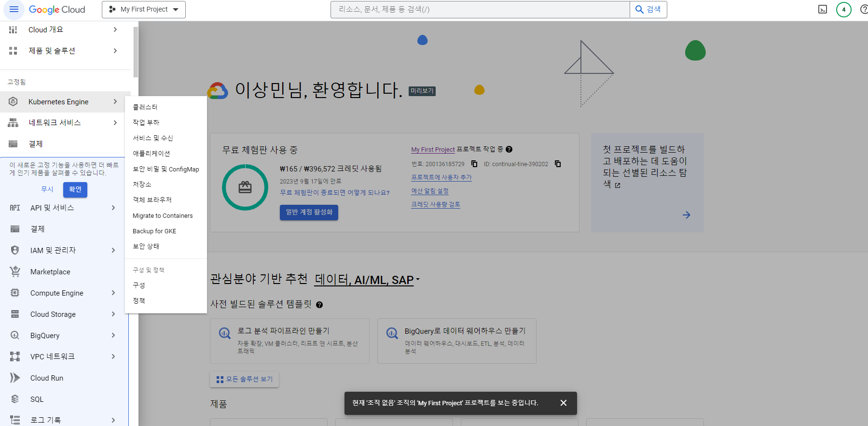This screenshot has height=426, width=868.
Task: Click the Marketplace cart icon
Action: tap(15, 271)
